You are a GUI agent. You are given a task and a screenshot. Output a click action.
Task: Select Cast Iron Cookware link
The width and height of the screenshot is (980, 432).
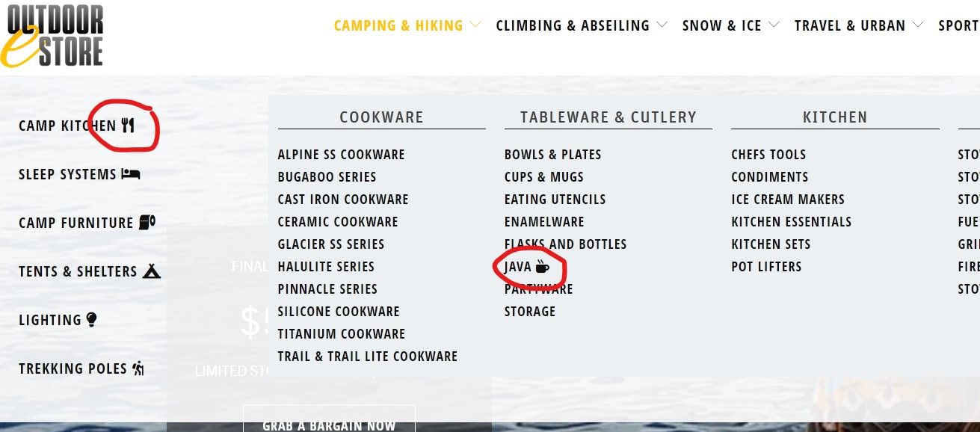coord(343,200)
